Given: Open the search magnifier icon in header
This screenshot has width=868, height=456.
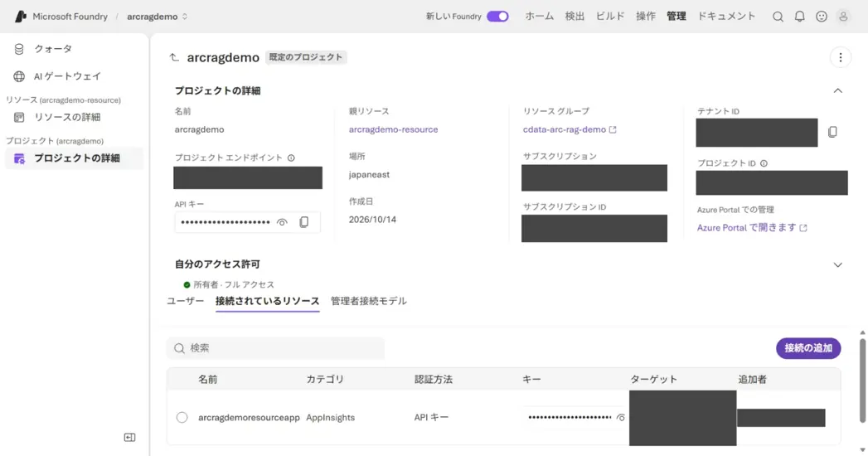Looking at the screenshot, I should click(778, 17).
